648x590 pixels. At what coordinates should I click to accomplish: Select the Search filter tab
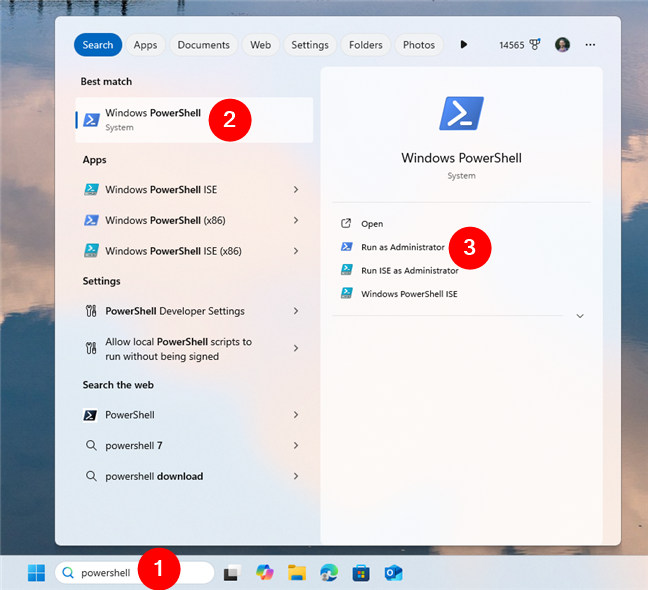tap(98, 45)
